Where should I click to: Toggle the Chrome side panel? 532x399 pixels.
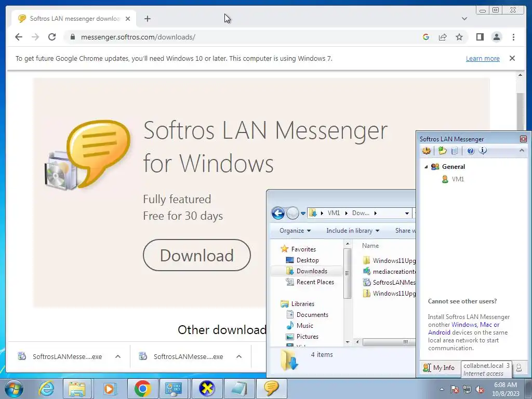click(x=480, y=37)
